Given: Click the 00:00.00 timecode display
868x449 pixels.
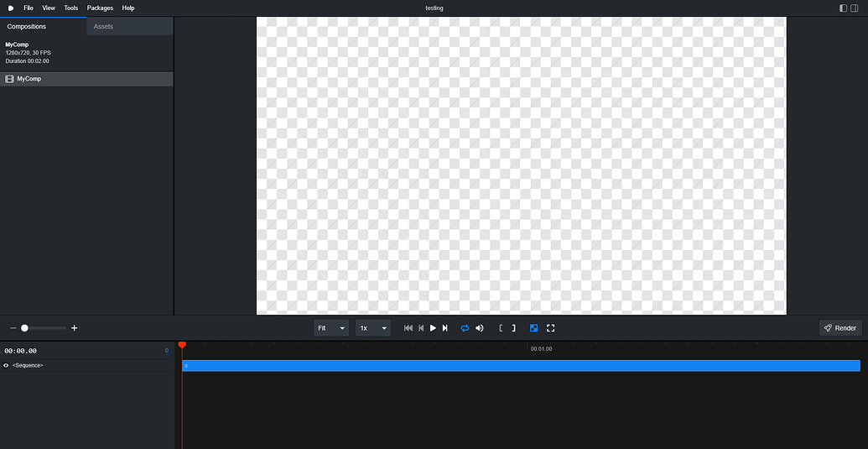Looking at the screenshot, I should coord(20,351).
